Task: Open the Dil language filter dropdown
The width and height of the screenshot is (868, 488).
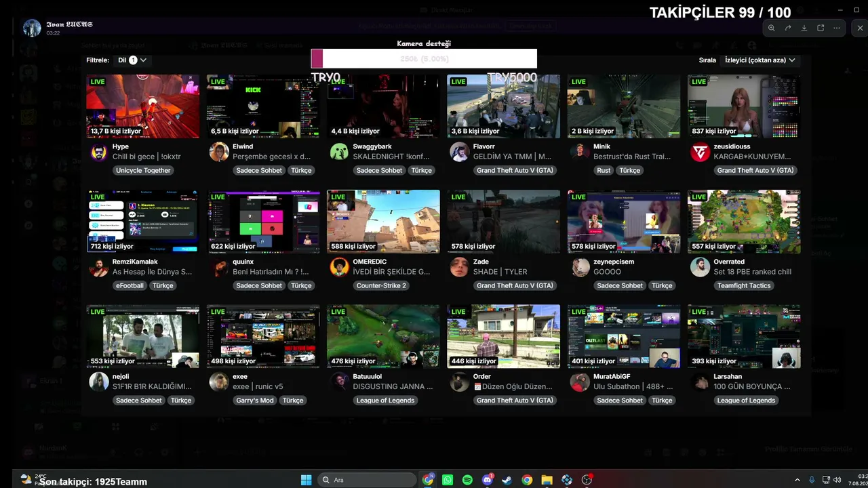Action: pyautogui.click(x=132, y=60)
